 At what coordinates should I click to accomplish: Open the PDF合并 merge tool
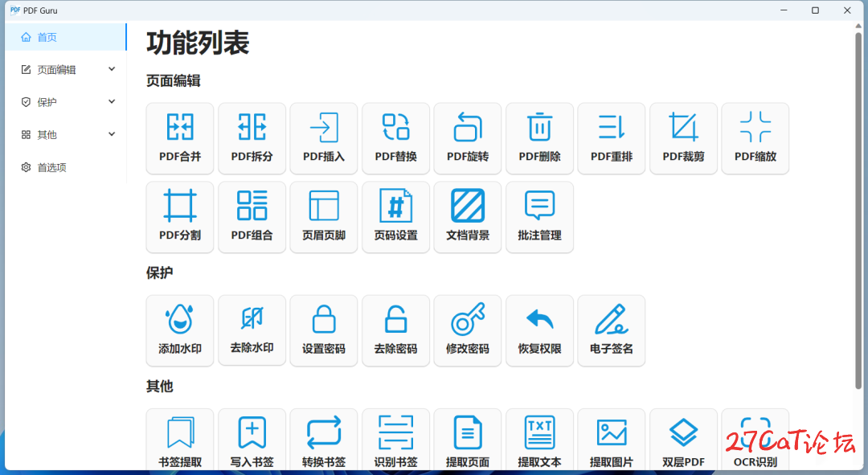tap(180, 138)
